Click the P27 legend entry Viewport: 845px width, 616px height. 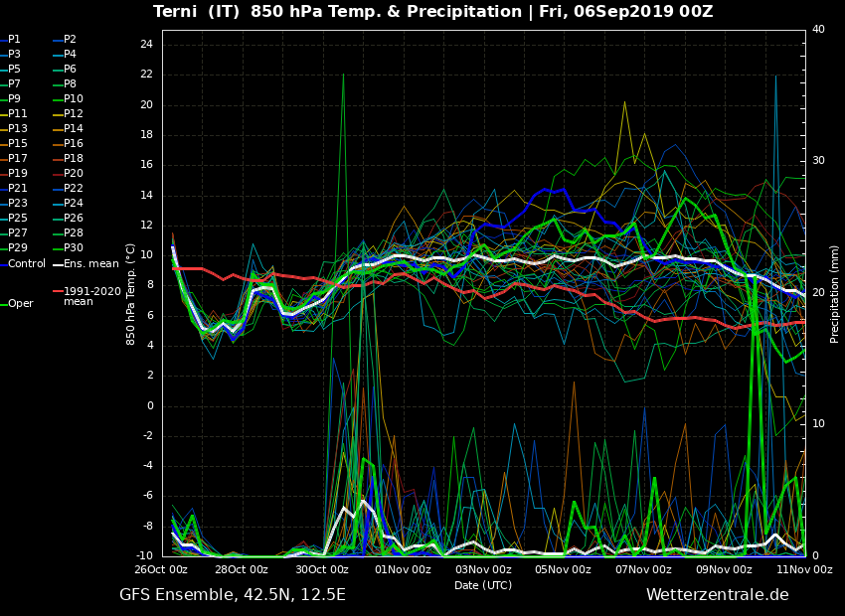(x=17, y=233)
